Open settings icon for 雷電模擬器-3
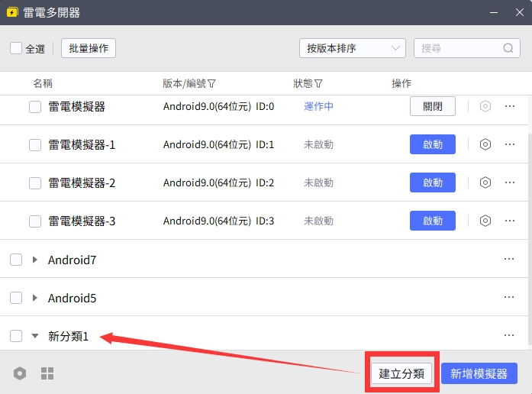The height and width of the screenshot is (394, 532). [x=485, y=221]
